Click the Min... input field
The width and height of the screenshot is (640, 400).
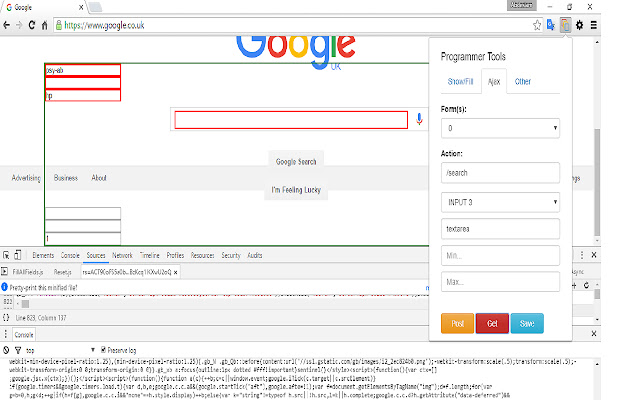pyautogui.click(x=500, y=256)
